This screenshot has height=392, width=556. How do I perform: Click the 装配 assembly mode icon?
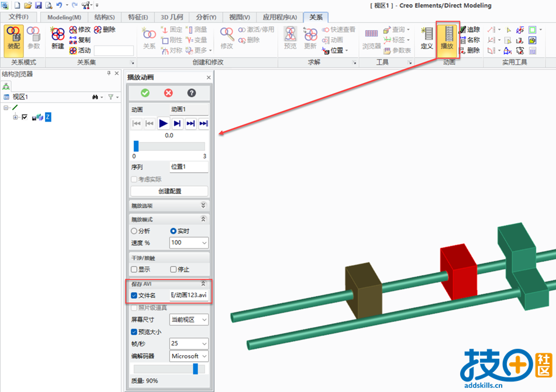13,40
